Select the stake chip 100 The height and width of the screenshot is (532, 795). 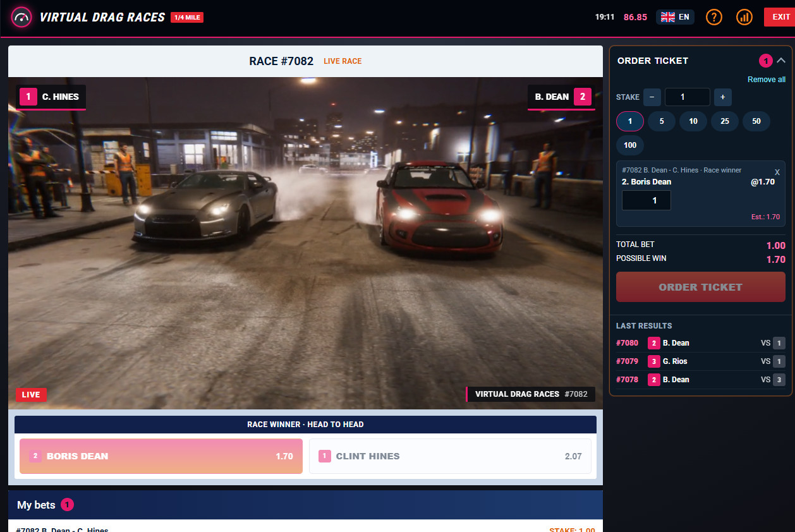click(630, 145)
